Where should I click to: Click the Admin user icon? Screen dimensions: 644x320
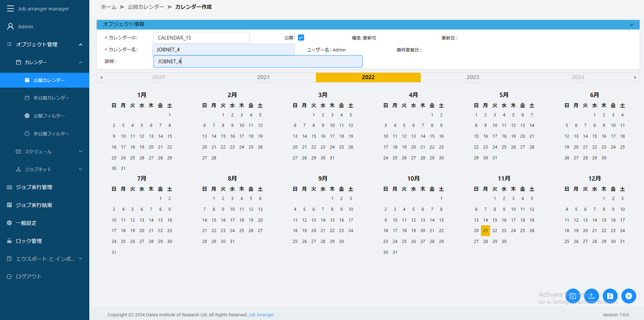click(x=10, y=27)
